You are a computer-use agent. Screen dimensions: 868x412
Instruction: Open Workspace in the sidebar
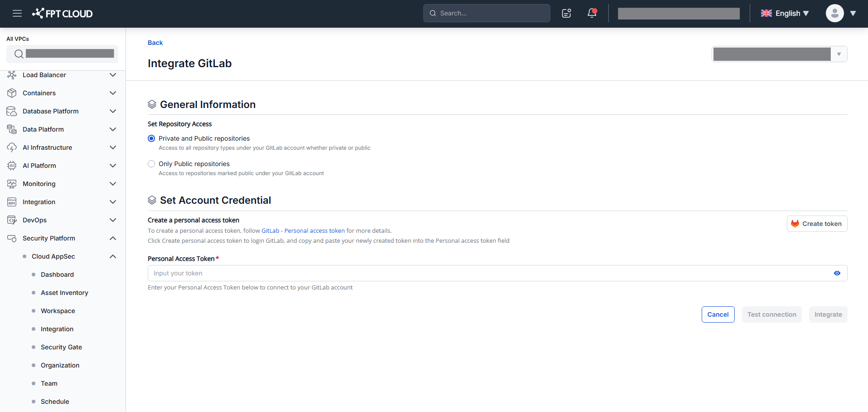pyautogui.click(x=58, y=311)
